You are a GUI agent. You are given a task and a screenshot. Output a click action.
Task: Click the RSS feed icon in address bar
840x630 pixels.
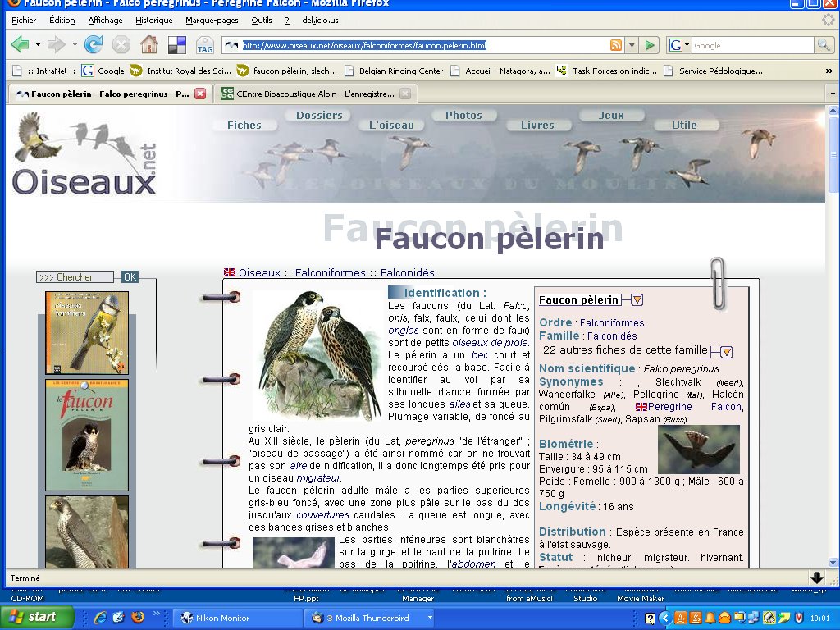pos(615,45)
